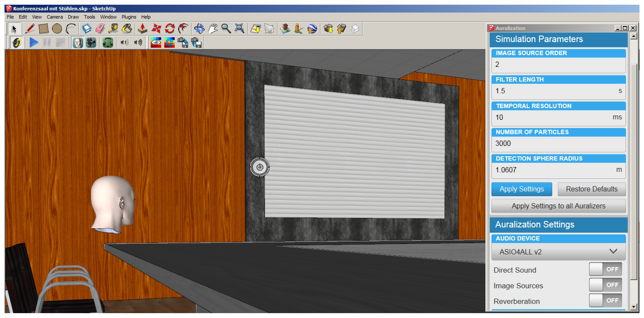Viewport: 644px width, 318px height.
Task: Select the Pencil line tool
Action: pyautogui.click(x=30, y=28)
